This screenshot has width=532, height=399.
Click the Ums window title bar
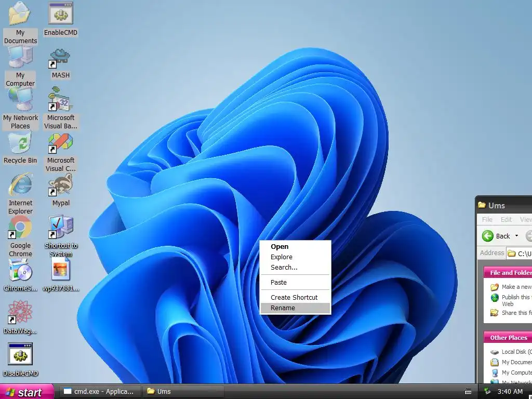[504, 205]
